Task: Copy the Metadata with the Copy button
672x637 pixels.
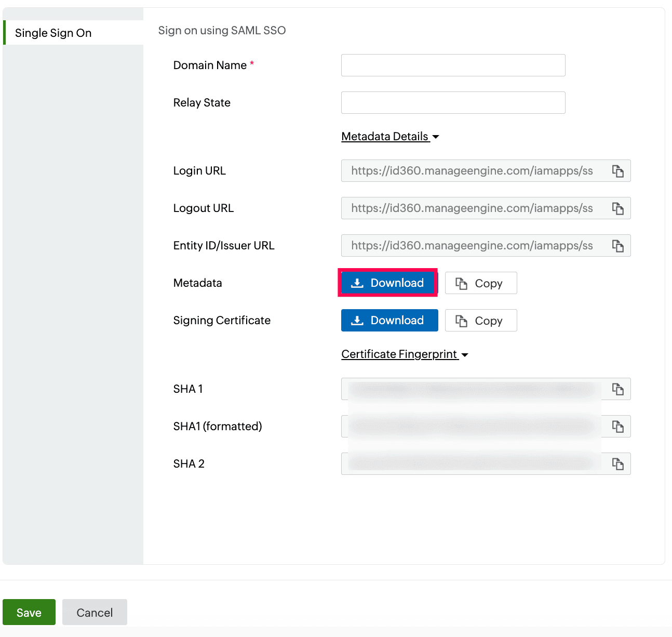Action: click(480, 283)
